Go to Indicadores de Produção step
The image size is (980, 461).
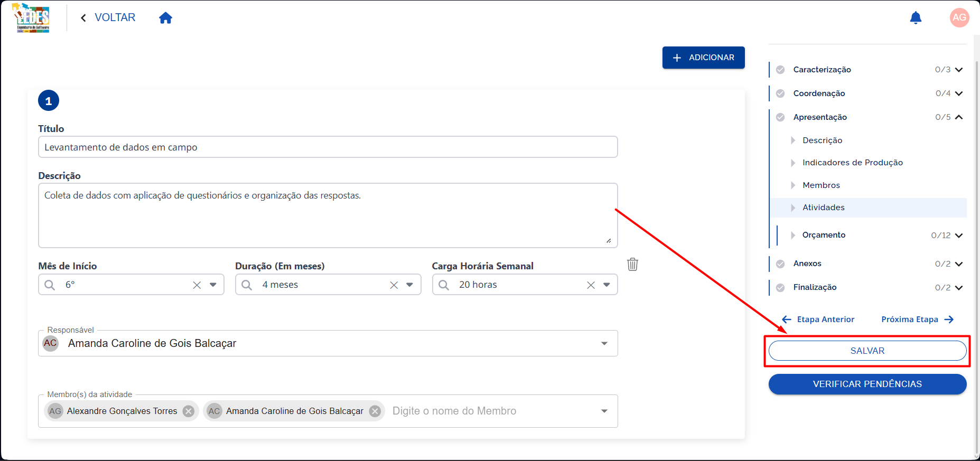click(x=852, y=163)
